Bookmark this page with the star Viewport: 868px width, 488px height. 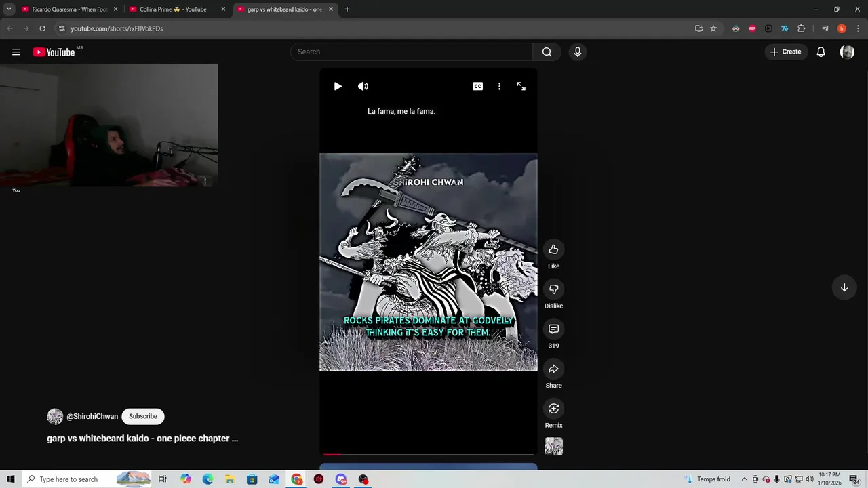[713, 28]
